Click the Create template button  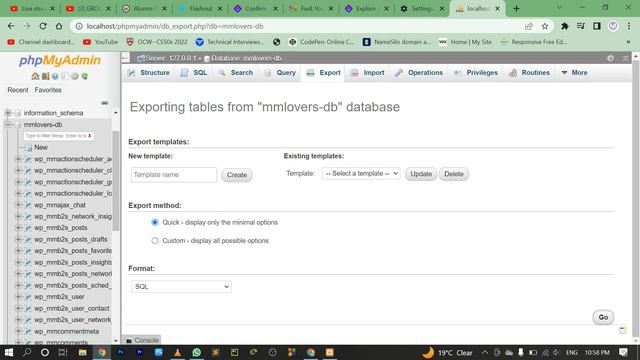pyautogui.click(x=237, y=175)
